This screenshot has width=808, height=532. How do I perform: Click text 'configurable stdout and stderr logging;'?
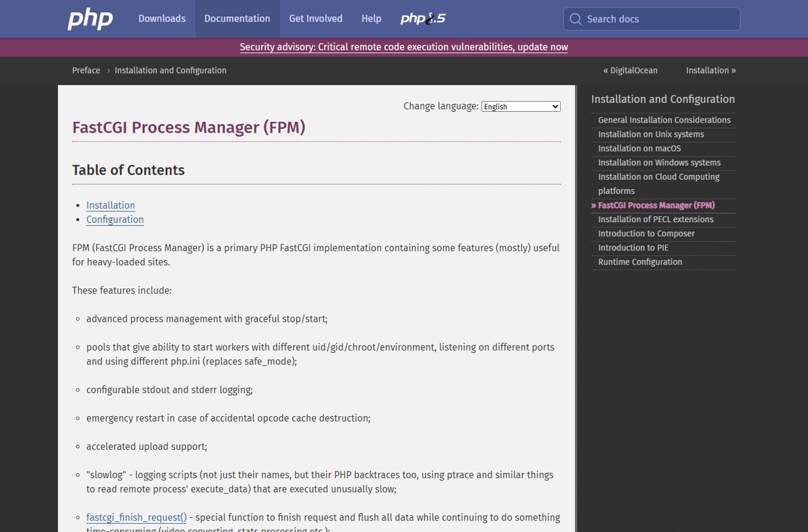tap(170, 390)
